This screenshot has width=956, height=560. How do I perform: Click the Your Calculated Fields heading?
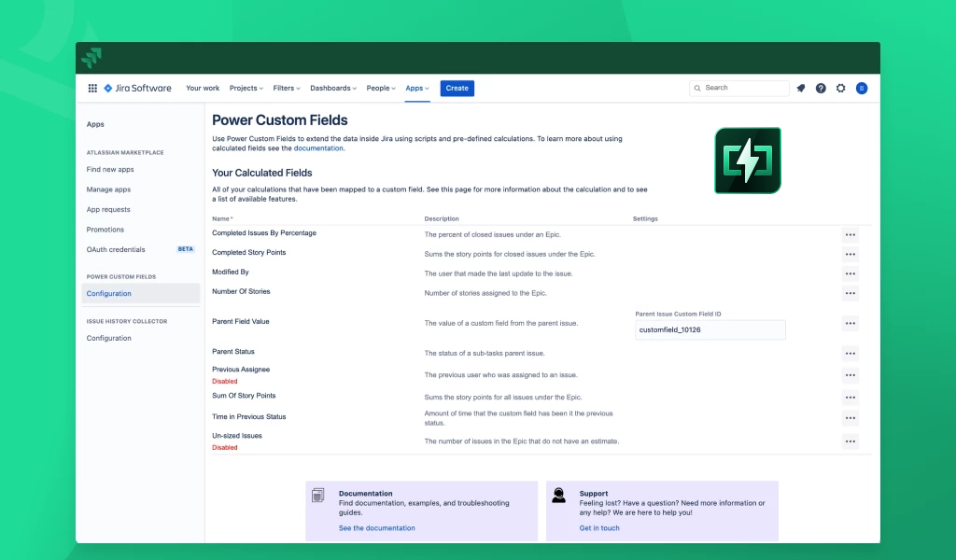point(262,173)
